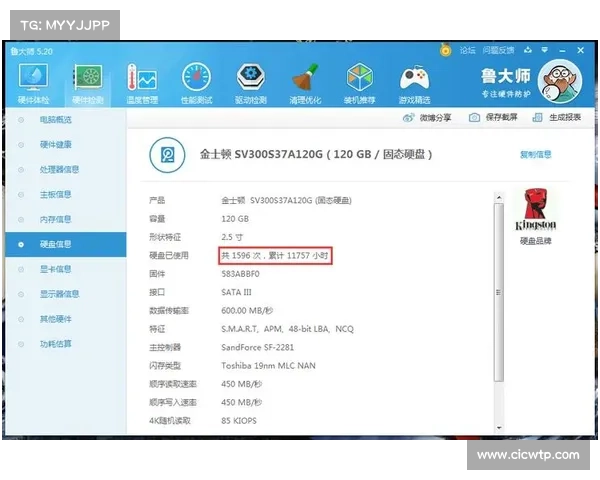Image resolution: width=600 pixels, height=480 pixels.
Task: Click the 600.00 MB/秒 transfer rate value
Action: 247,310
